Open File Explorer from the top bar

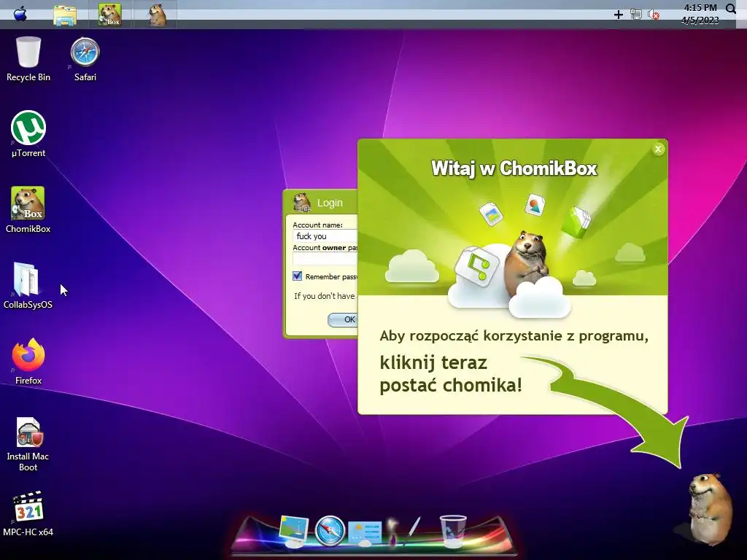pyautogui.click(x=65, y=15)
